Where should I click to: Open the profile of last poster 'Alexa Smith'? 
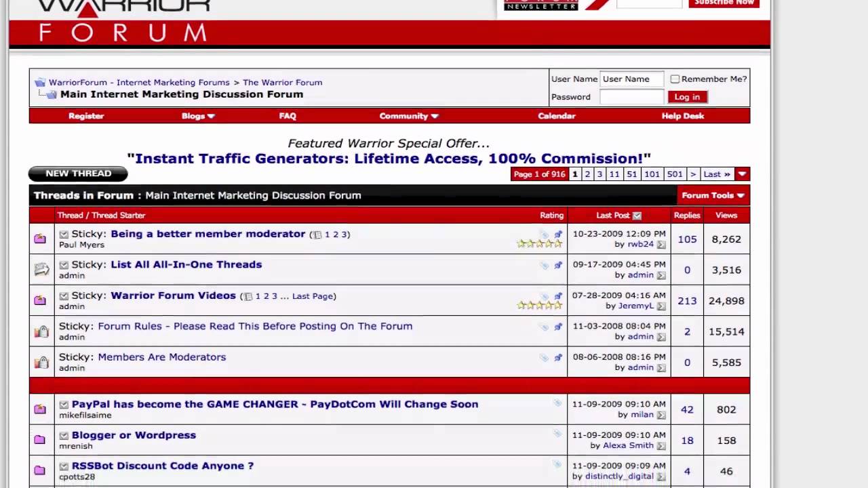(x=628, y=445)
